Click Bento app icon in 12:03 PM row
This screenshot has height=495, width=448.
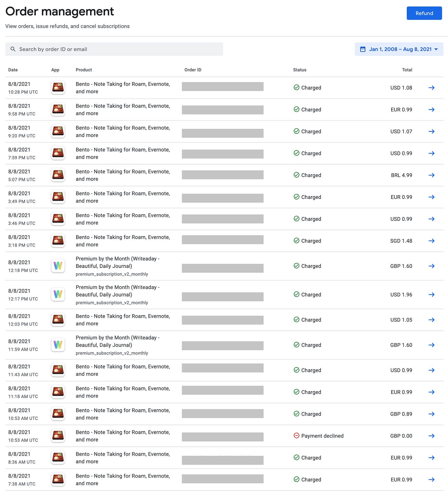tap(58, 320)
